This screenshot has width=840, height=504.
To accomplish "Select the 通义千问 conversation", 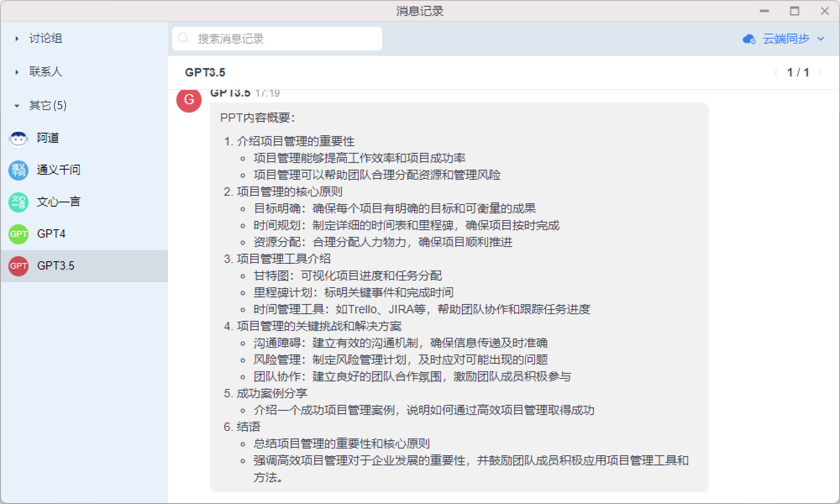I will 58,170.
